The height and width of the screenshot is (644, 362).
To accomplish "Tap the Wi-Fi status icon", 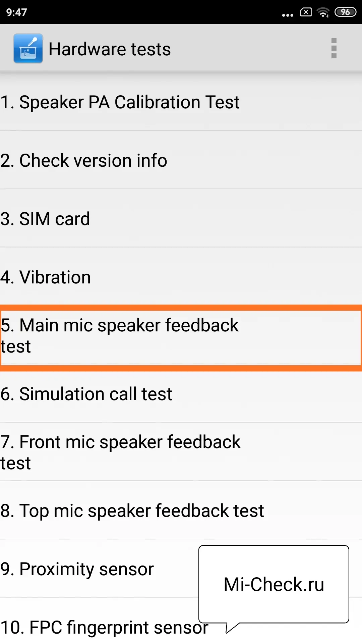I will click(323, 12).
